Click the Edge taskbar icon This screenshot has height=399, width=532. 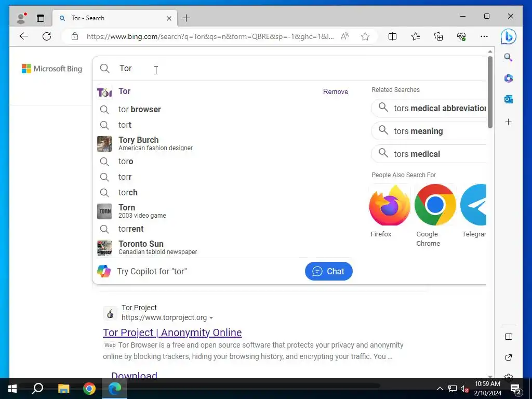pos(115,389)
